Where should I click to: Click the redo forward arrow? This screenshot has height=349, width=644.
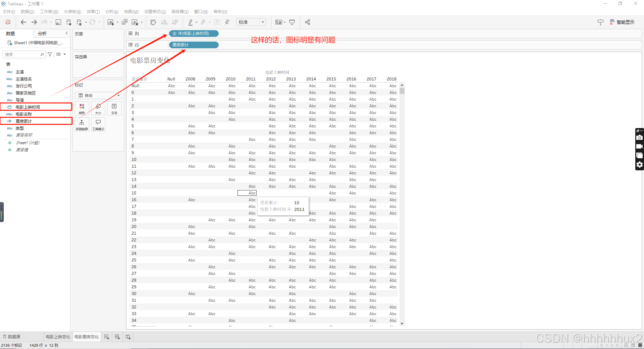(x=34, y=22)
